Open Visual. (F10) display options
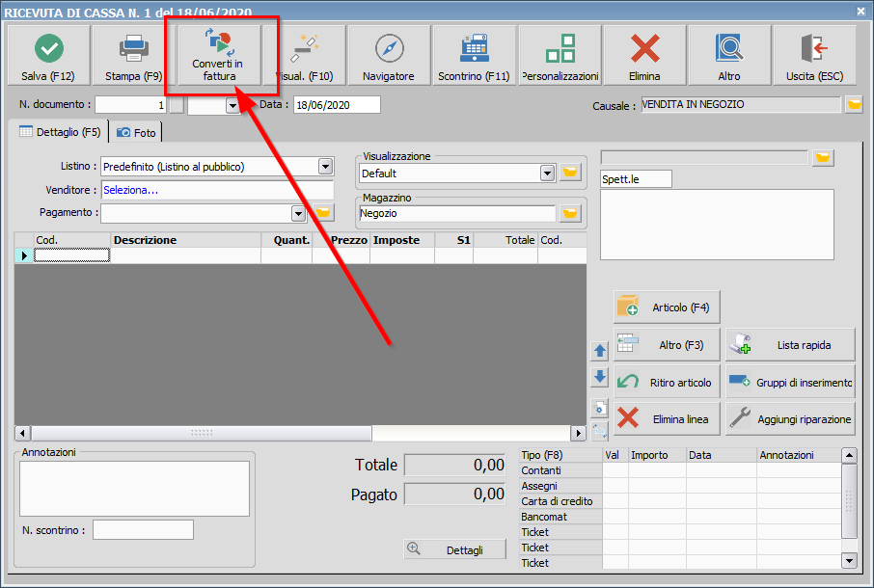 [x=304, y=56]
